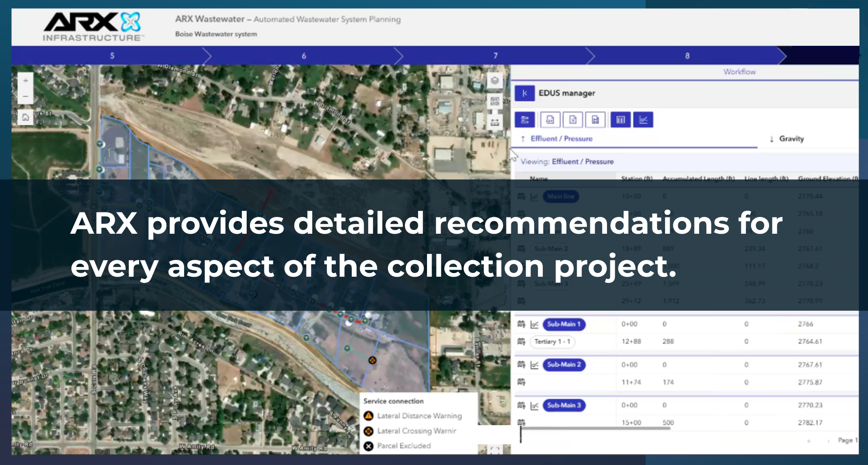
Task: Go to workflow step 5
Action: click(x=112, y=56)
